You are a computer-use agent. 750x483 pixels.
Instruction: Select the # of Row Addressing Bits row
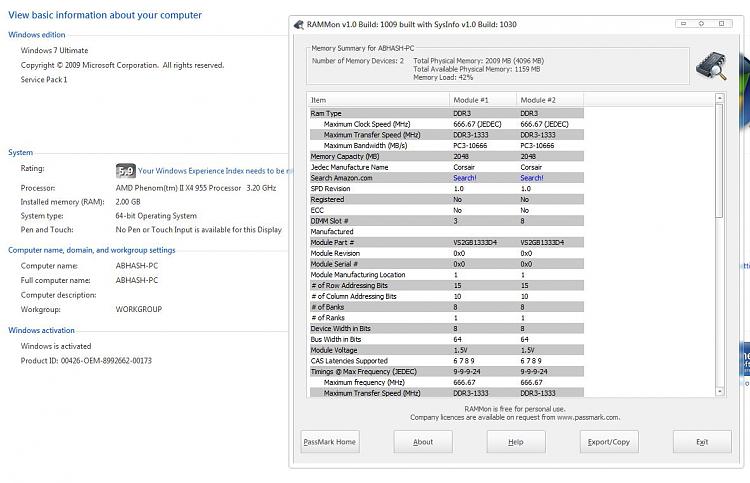click(x=446, y=285)
